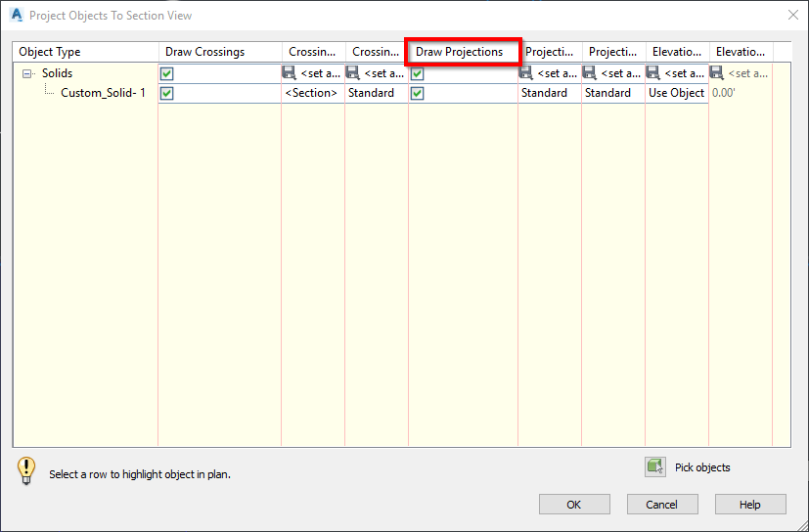
Task: Click set-all disk icon above Standard cell left of Use Object
Action: pos(590,72)
